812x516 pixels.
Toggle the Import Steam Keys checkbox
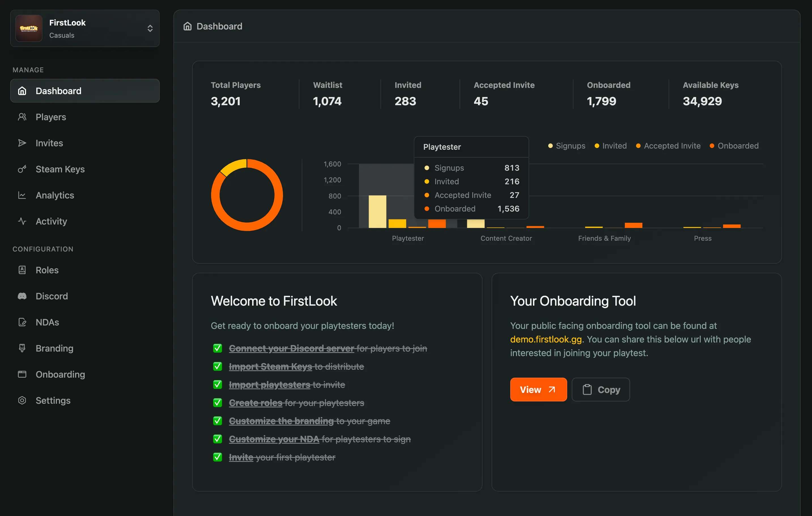point(218,367)
